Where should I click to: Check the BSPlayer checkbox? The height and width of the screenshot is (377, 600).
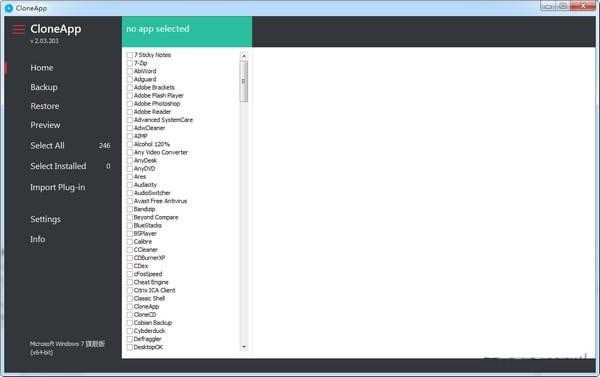click(x=130, y=233)
